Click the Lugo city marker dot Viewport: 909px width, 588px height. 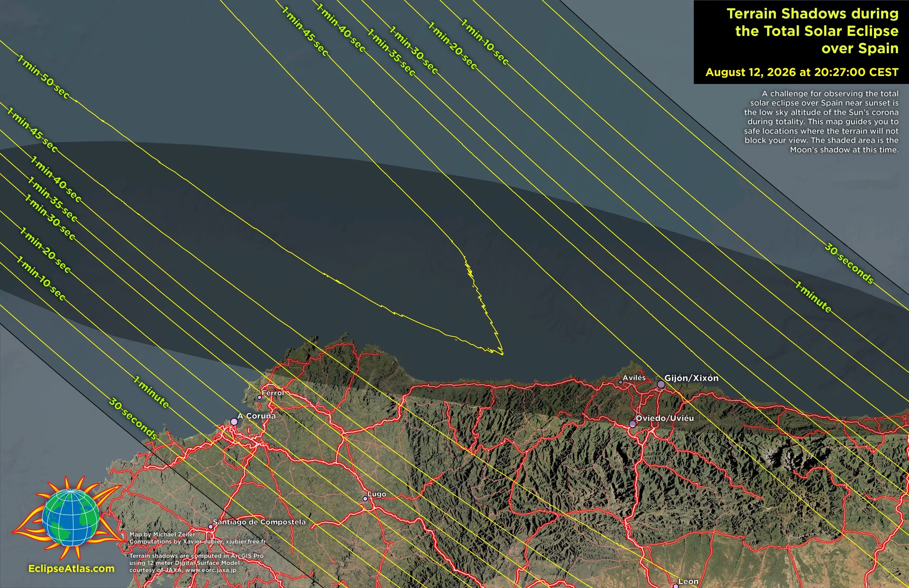pos(365,499)
